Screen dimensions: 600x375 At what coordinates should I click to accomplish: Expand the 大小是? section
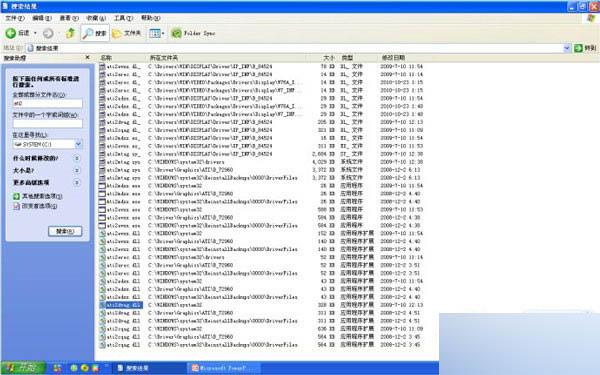coord(77,170)
